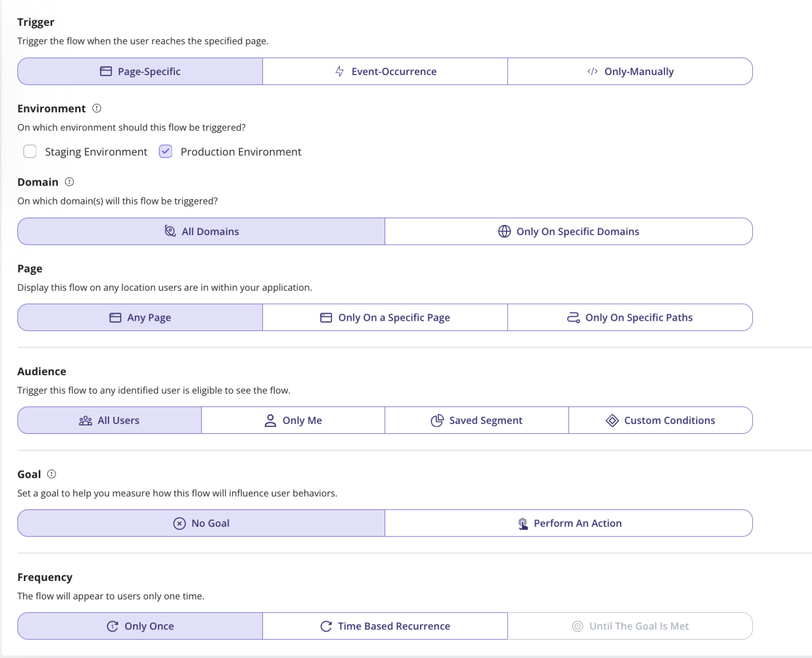Uncheck the Production Environment checkbox
The image size is (812, 658).
tap(165, 152)
